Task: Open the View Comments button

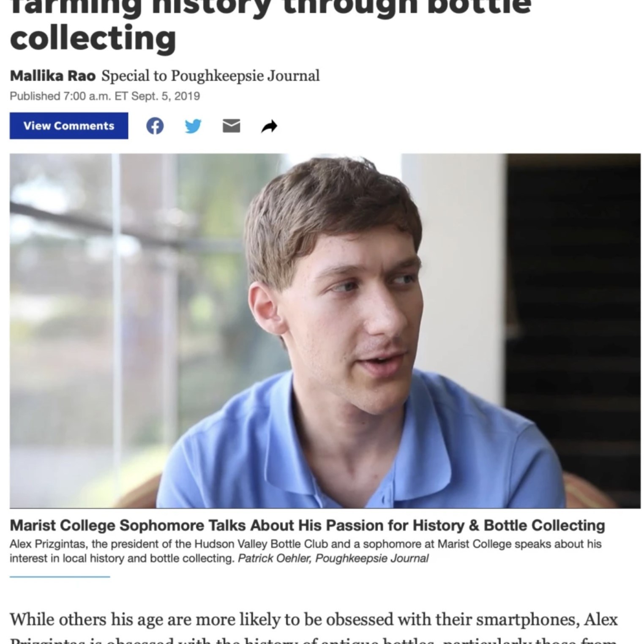Action: point(69,126)
